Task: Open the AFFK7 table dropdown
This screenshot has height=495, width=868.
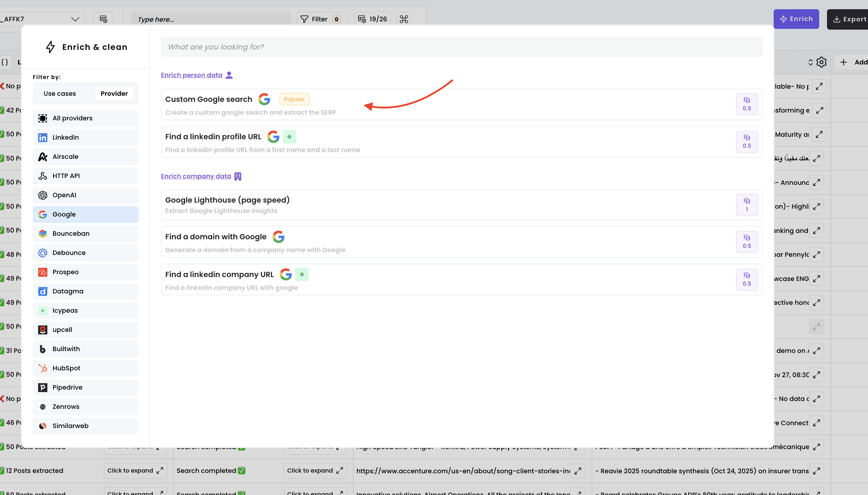Action: pyautogui.click(x=75, y=19)
